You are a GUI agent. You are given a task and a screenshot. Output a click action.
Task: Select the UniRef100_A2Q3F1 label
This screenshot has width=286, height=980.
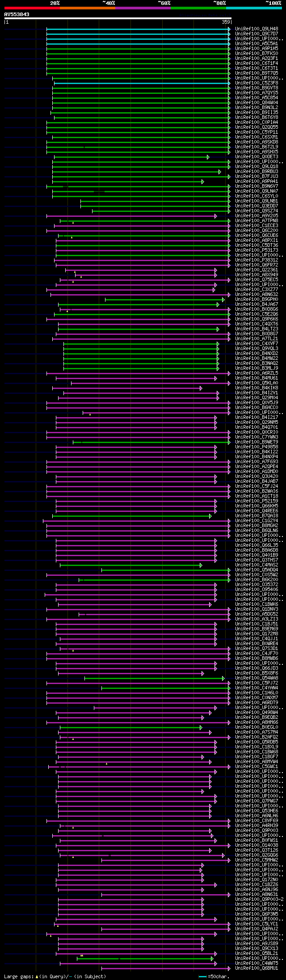[257, 59]
